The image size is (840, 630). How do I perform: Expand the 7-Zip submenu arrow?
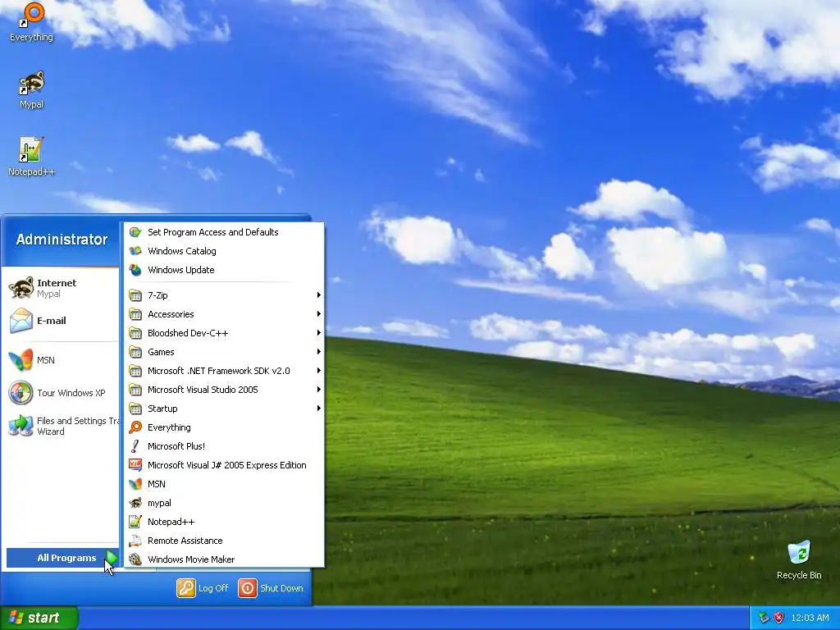click(x=319, y=295)
